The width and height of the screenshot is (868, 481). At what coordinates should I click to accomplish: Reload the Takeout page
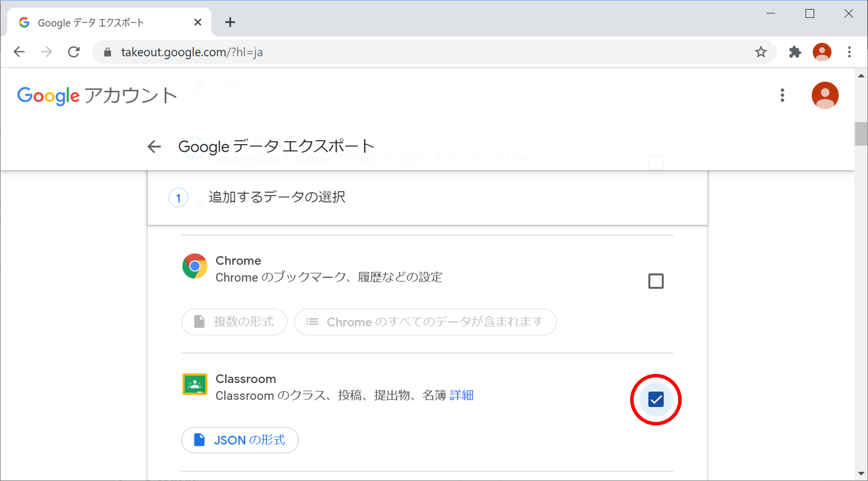pos(73,52)
